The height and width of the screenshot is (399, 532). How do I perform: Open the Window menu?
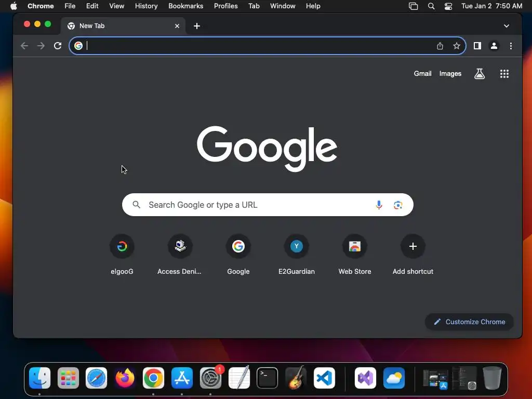(283, 6)
